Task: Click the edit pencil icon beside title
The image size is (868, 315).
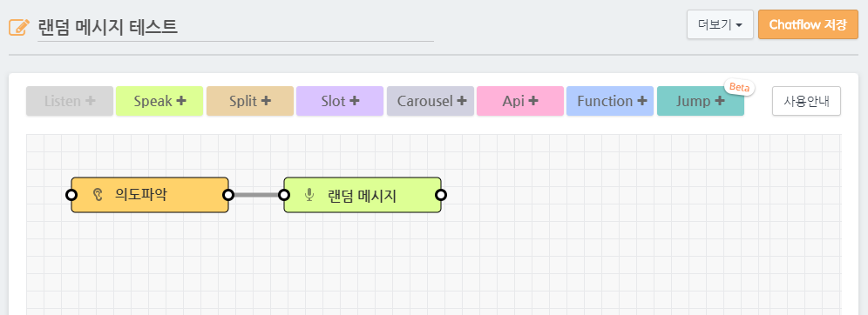Action: pyautogui.click(x=19, y=27)
